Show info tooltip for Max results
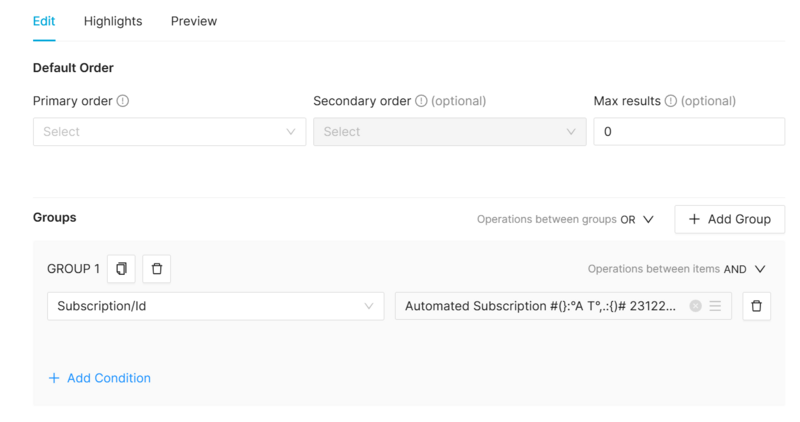The height and width of the screenshot is (422, 800). pyautogui.click(x=670, y=101)
